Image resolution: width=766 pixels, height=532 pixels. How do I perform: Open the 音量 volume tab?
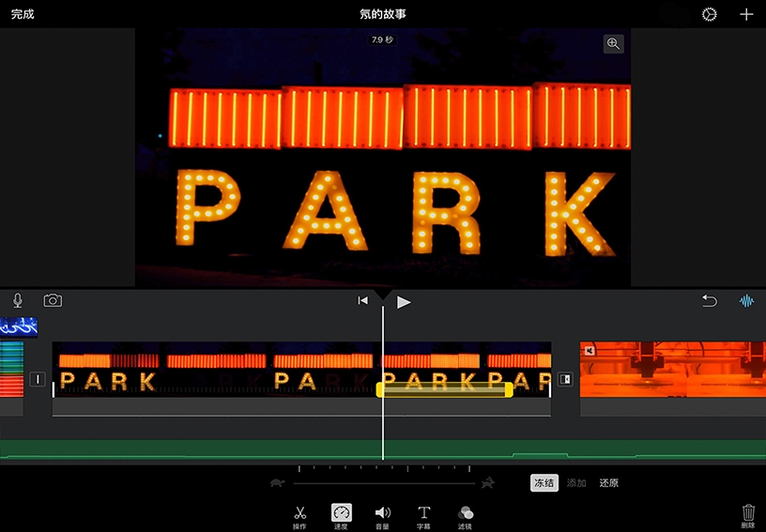point(382,515)
